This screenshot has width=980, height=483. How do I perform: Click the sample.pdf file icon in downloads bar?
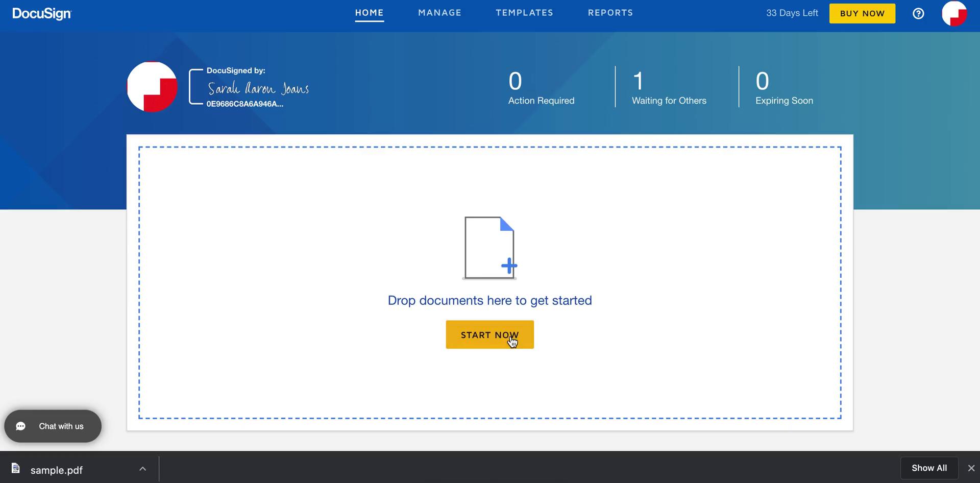click(x=16, y=468)
